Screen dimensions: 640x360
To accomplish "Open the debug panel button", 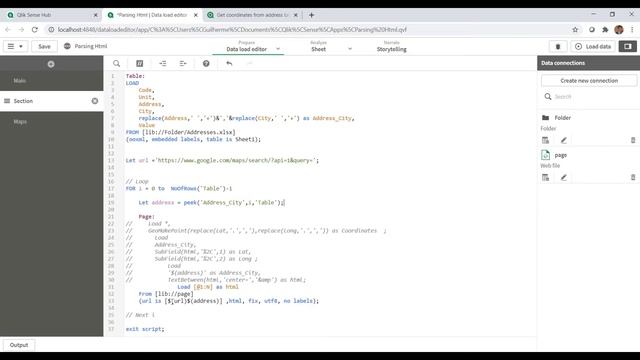I will [558, 47].
